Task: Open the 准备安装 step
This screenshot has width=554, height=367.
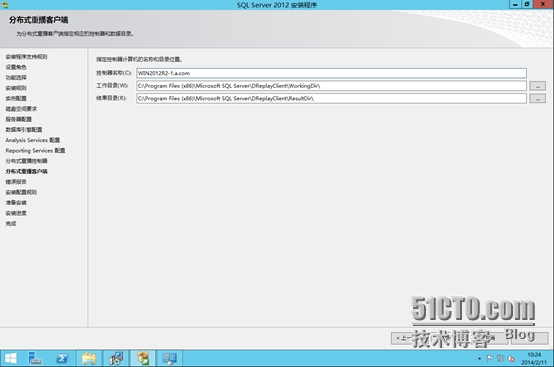Action: 16,202
